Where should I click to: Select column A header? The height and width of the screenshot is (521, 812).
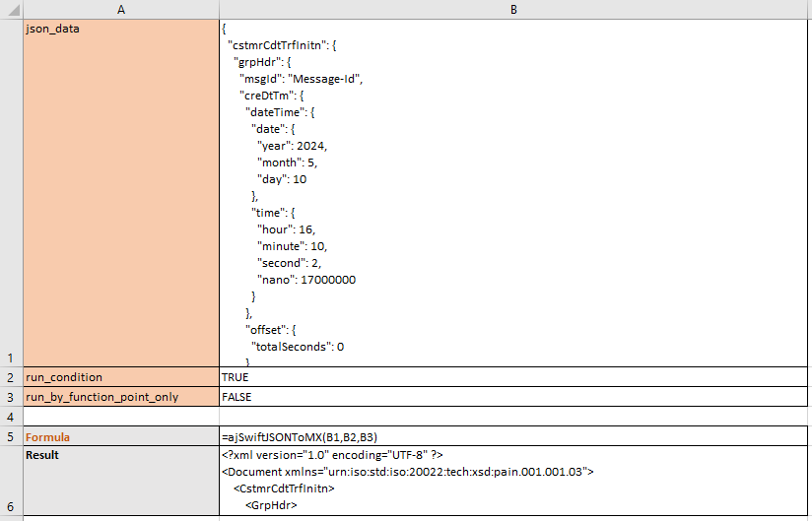point(120,9)
